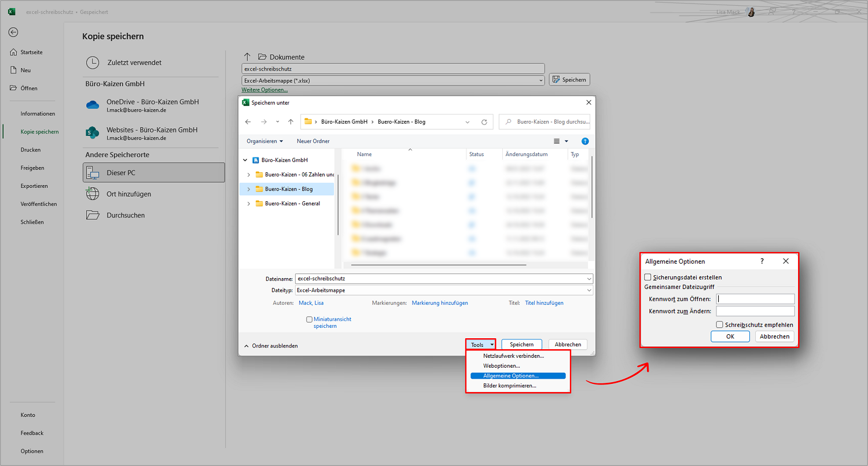Open the Tools dropdown button

[481, 345]
